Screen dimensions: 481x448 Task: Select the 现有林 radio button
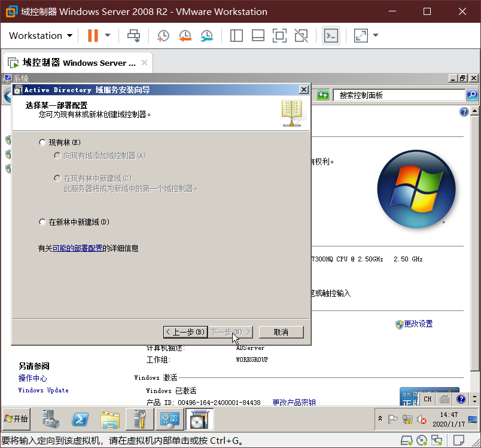click(x=42, y=142)
